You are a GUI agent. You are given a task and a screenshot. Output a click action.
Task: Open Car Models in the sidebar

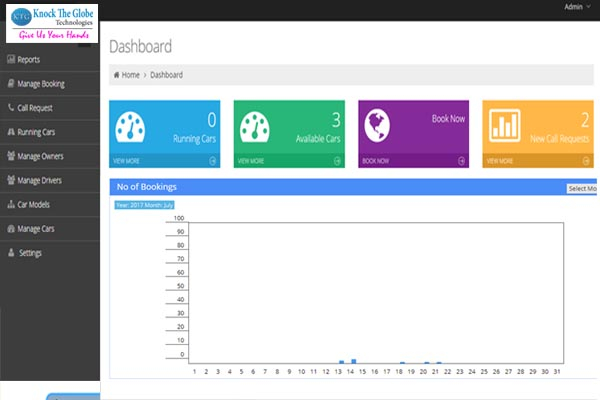(50, 204)
